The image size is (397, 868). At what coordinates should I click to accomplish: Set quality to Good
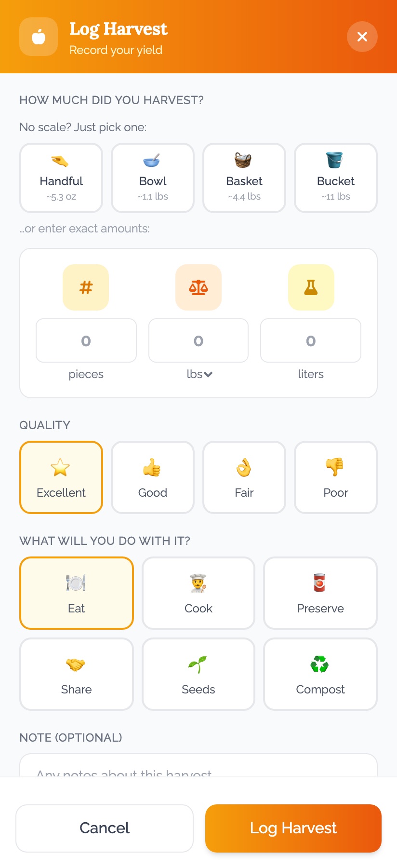[153, 477]
